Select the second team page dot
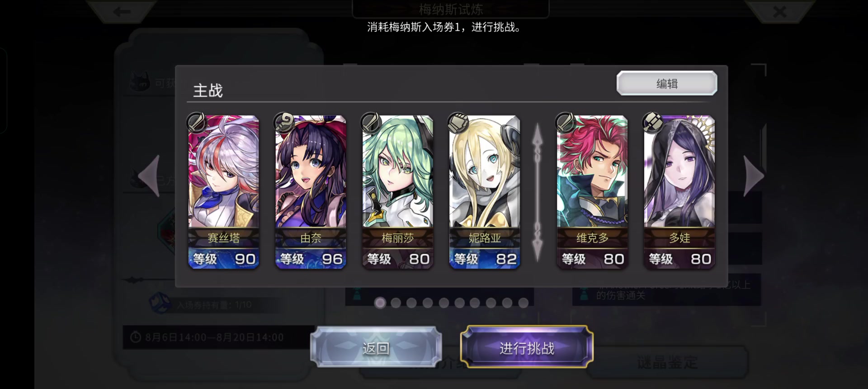 [x=396, y=303]
